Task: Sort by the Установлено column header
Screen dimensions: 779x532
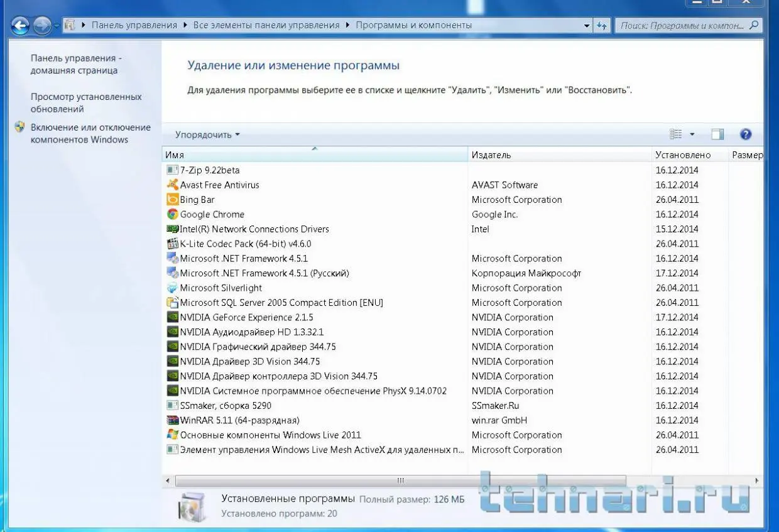Action: click(690, 155)
